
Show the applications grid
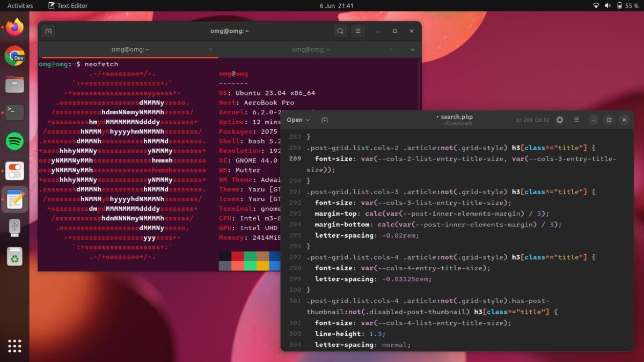coord(15,346)
